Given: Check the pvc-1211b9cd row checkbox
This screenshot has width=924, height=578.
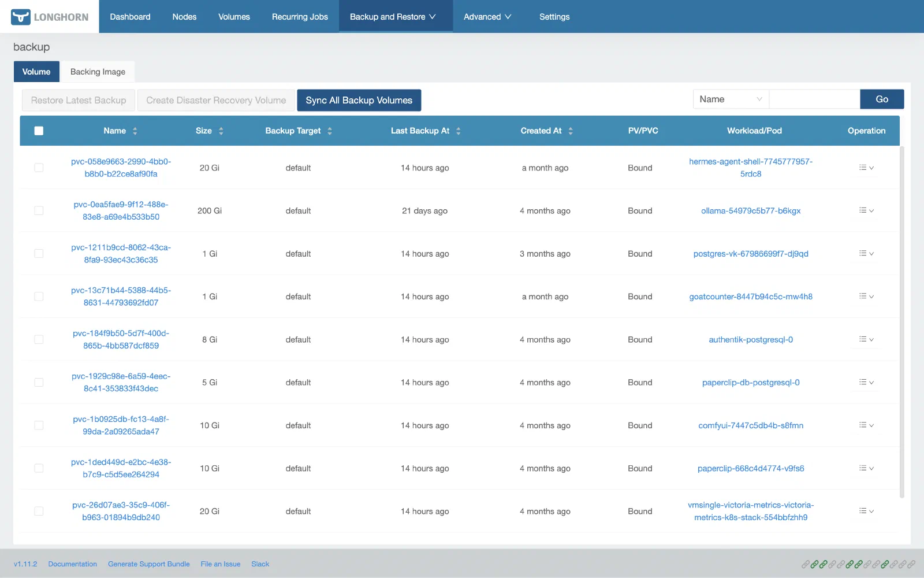Looking at the screenshot, I should (39, 253).
